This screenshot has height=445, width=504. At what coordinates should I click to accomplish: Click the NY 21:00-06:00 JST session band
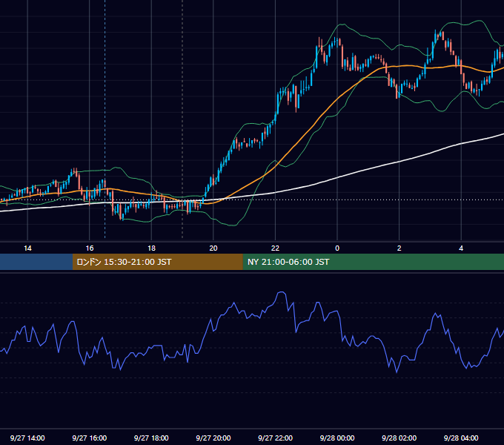[373, 262]
